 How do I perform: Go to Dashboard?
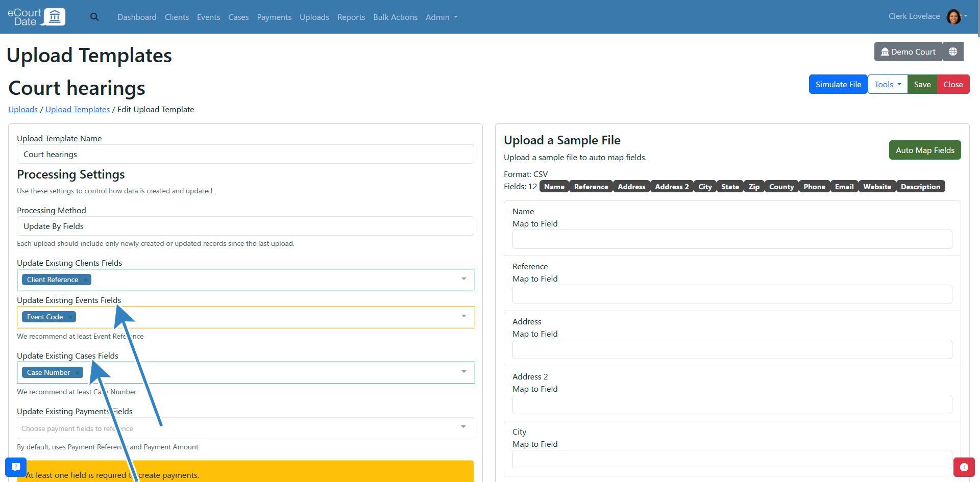[137, 17]
